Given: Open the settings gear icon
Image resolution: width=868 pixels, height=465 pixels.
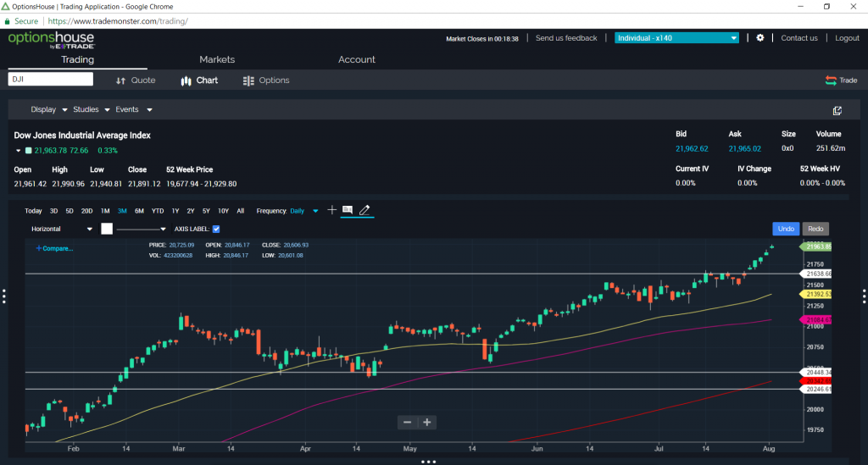Looking at the screenshot, I should (760, 38).
